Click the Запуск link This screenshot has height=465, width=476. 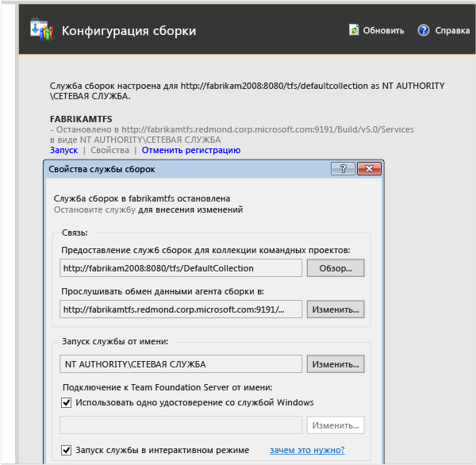tap(63, 150)
